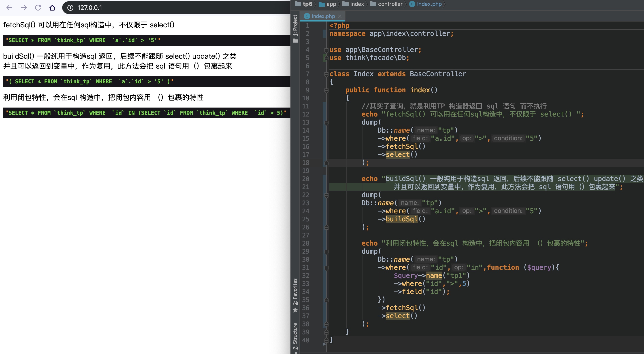Open app breadcrumb folder

click(328, 4)
